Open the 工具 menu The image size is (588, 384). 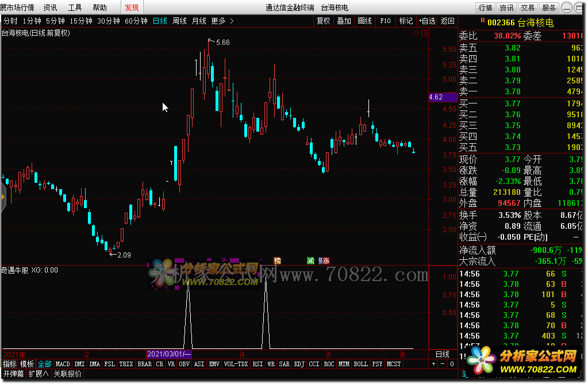coord(75,7)
